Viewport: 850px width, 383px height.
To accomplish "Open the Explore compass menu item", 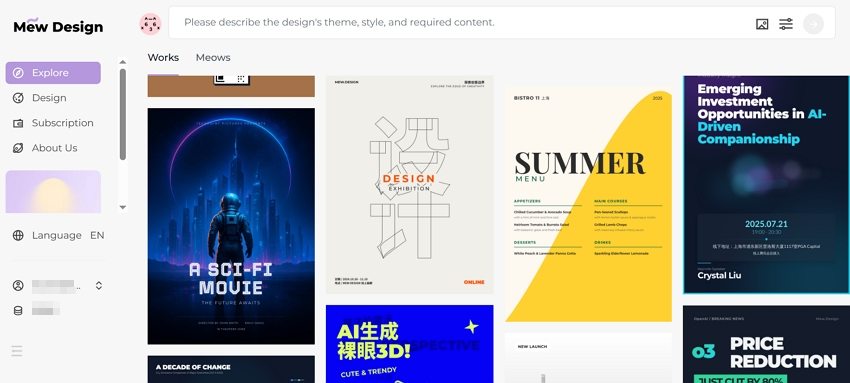I will [x=53, y=73].
